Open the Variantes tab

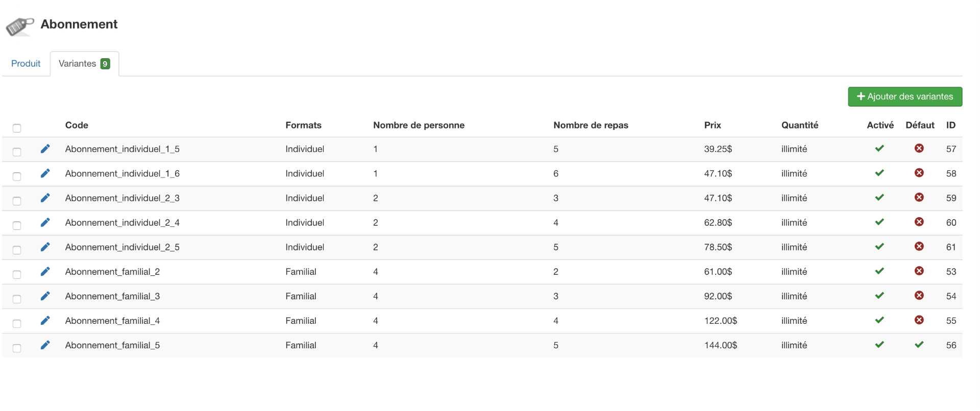84,64
